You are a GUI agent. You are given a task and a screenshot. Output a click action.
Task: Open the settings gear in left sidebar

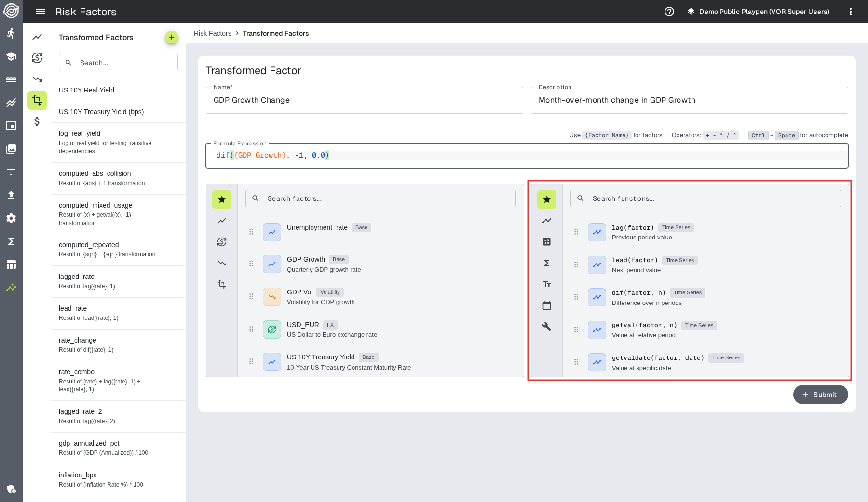pos(11,218)
